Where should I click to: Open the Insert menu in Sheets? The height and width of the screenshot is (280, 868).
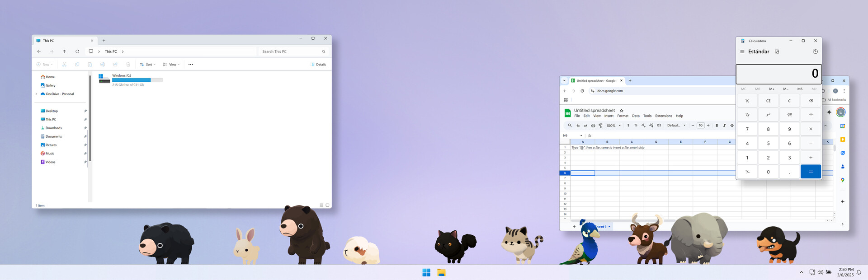[609, 116]
